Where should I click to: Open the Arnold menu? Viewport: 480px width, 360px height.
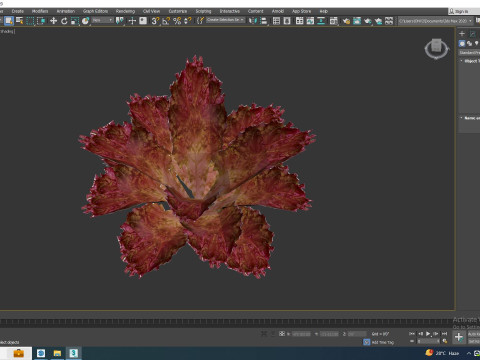(x=278, y=11)
